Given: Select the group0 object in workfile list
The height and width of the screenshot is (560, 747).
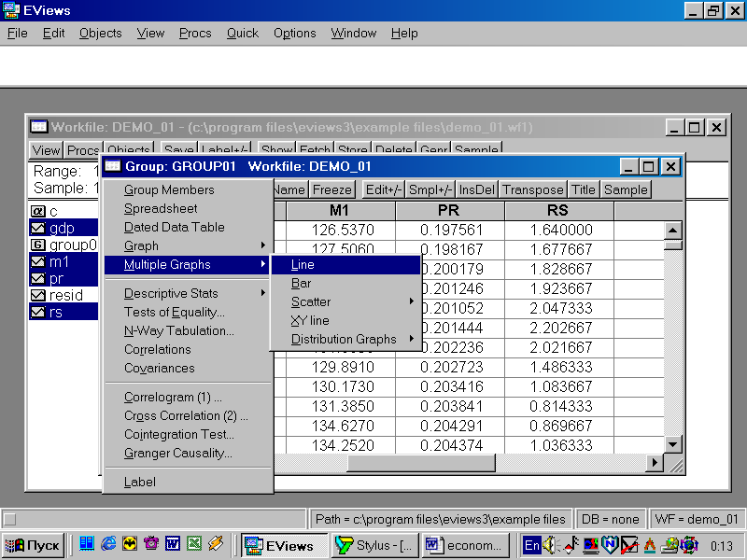Looking at the screenshot, I should 63,245.
